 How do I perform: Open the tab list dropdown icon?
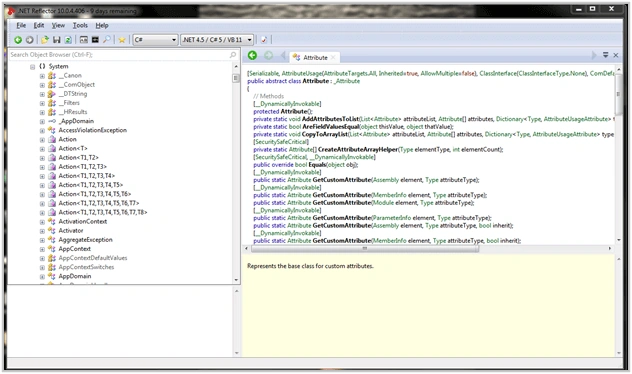(x=605, y=55)
